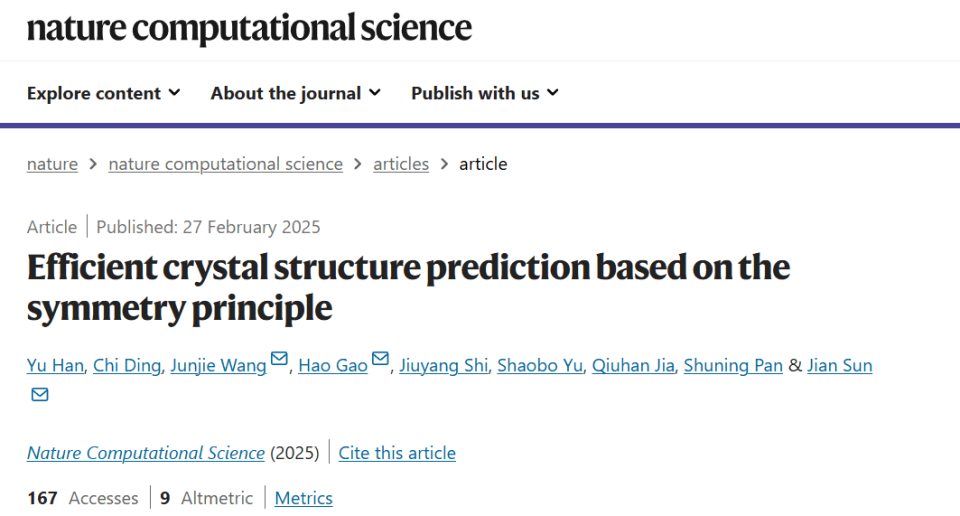The height and width of the screenshot is (516, 960).
Task: Expand the Explore content menu
Action: [103, 93]
